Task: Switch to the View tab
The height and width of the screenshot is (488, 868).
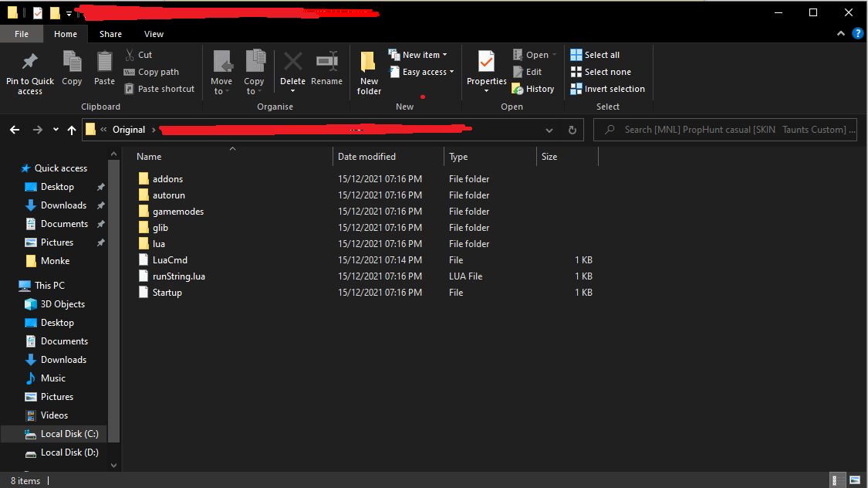Action: point(154,34)
